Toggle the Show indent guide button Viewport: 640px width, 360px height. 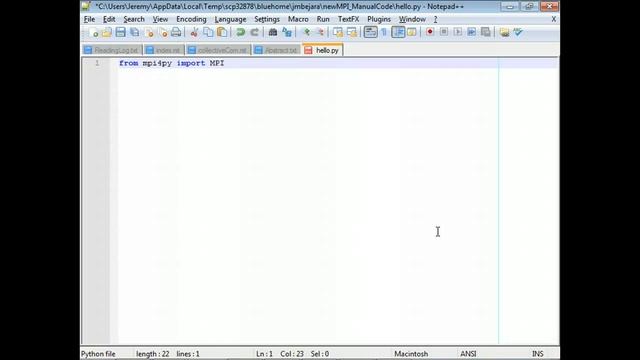[x=398, y=32]
